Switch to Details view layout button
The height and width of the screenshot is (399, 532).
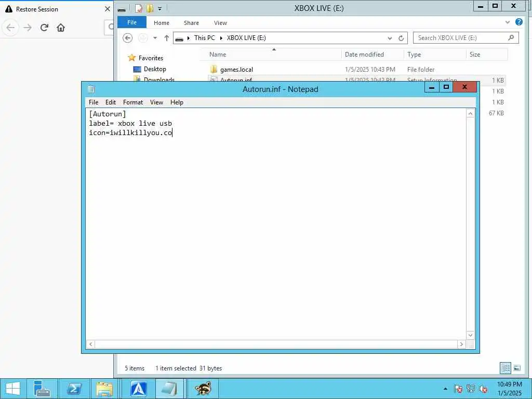(x=505, y=368)
